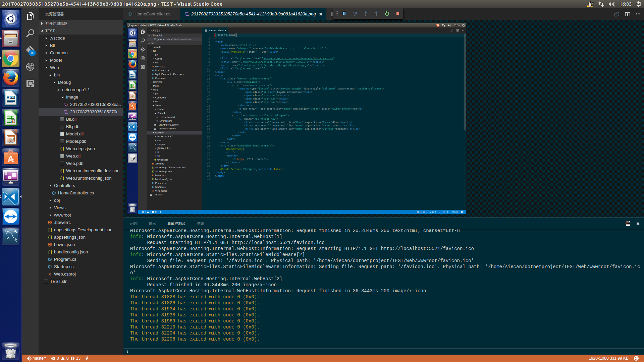Open the Trash in dock
Viewport: 644px width, 362px height.
coord(11,351)
